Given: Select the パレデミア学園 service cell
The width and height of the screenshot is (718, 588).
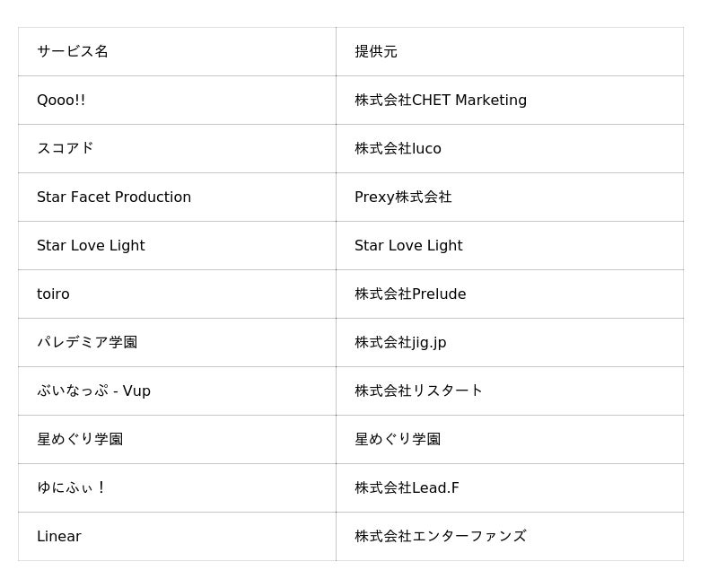Looking at the screenshot, I should click(87, 342).
